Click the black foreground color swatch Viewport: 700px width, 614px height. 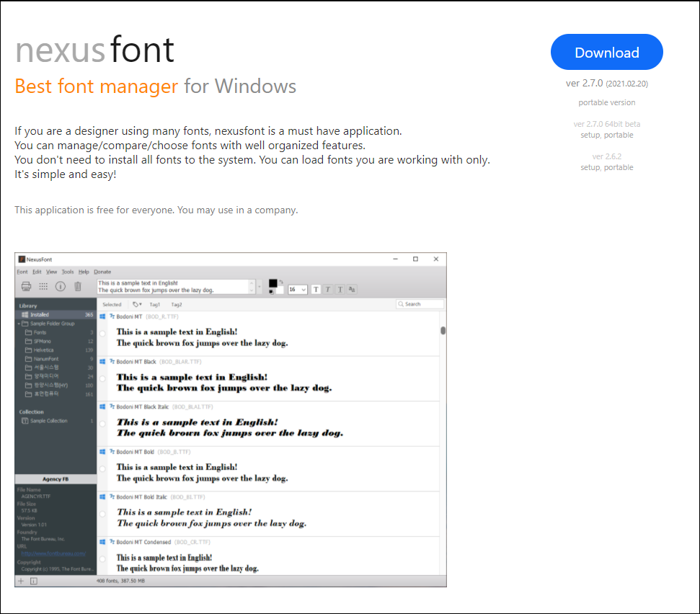coord(273,283)
